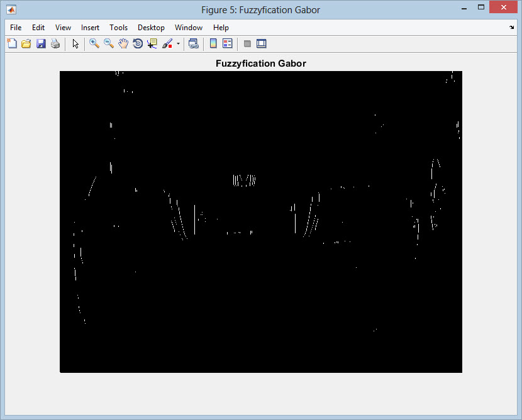Open the Help menu

(221, 28)
